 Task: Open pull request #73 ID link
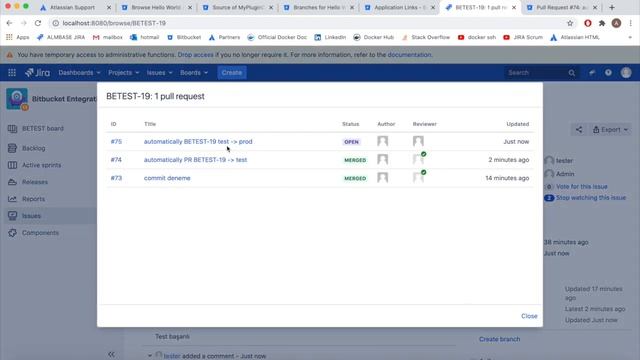click(x=116, y=178)
